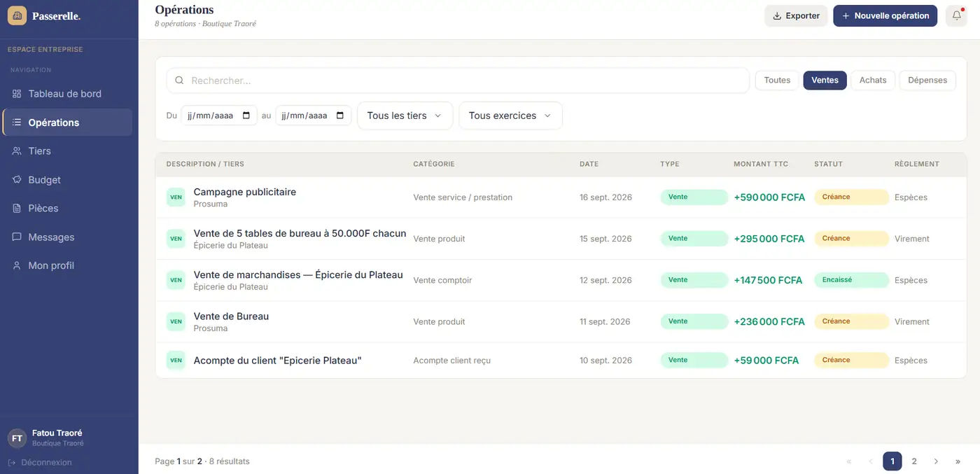Open the Tiers section
This screenshot has width=980, height=474.
click(67, 151)
